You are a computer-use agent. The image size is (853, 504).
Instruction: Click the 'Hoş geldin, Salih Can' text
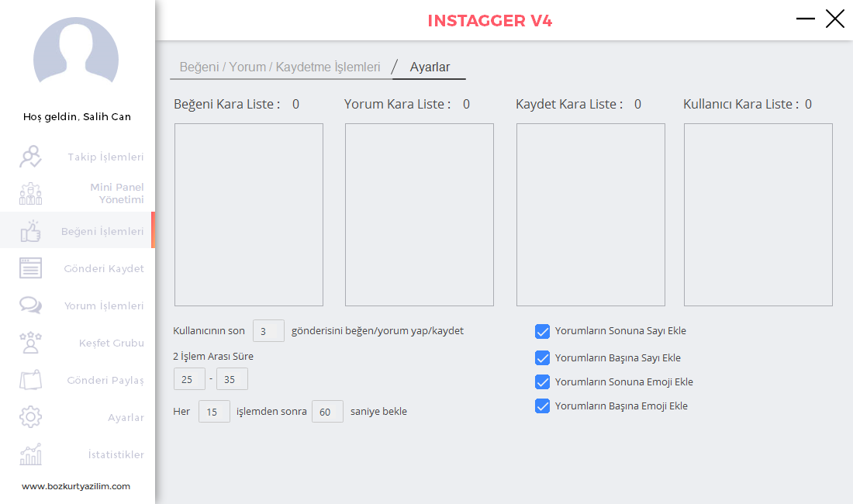click(78, 117)
